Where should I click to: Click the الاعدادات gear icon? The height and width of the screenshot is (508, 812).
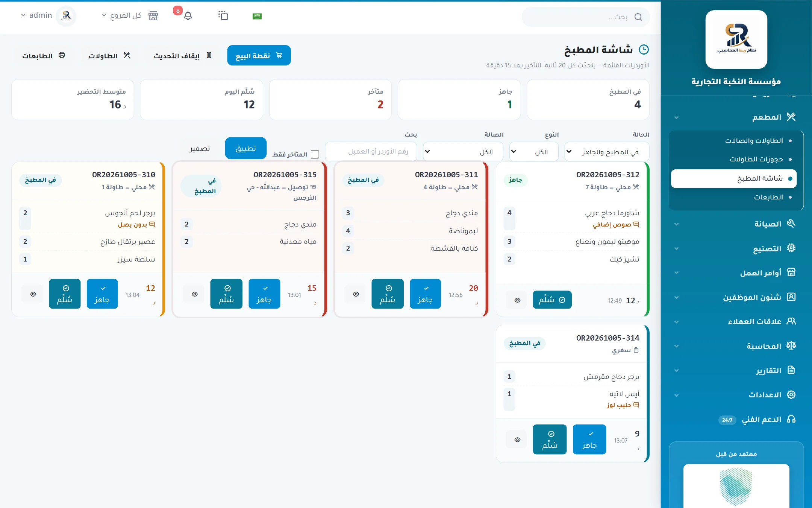coord(791,395)
